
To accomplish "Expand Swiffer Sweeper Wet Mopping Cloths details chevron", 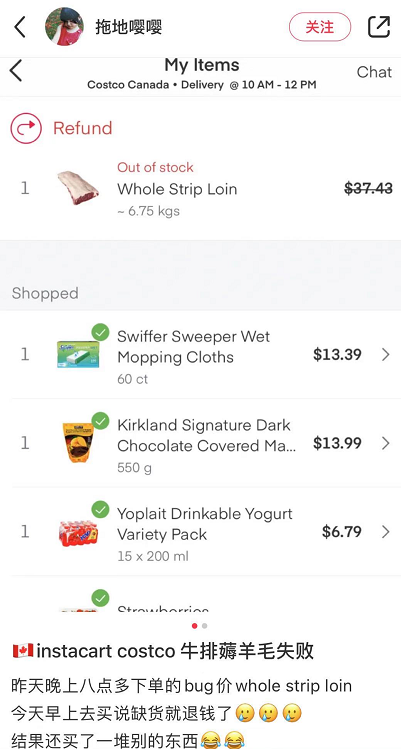I will [x=386, y=354].
